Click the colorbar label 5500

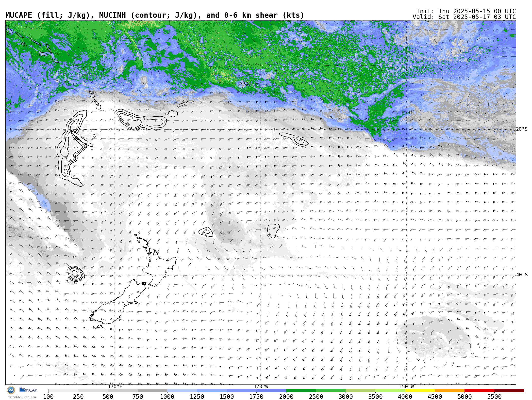(494, 397)
